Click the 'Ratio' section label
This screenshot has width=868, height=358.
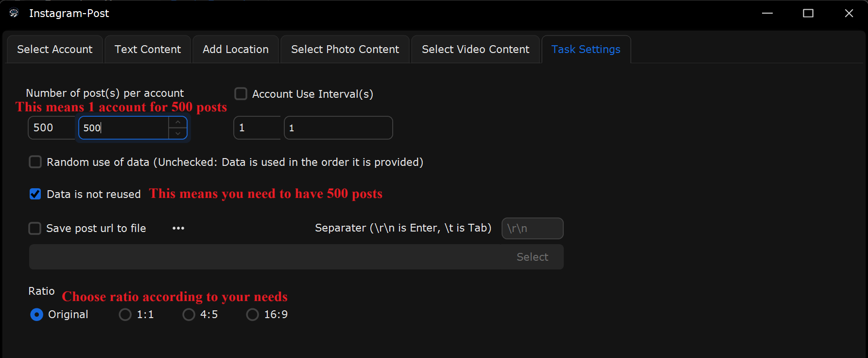41,291
